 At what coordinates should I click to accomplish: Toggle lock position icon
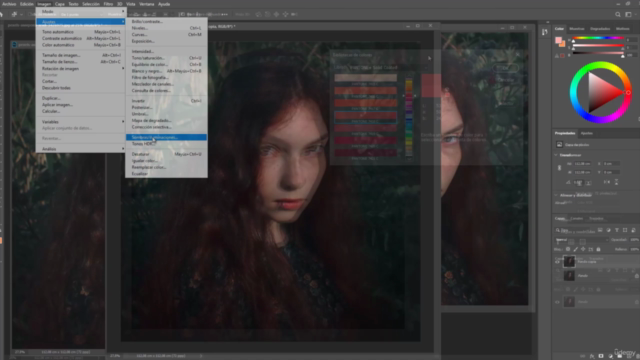[583, 249]
